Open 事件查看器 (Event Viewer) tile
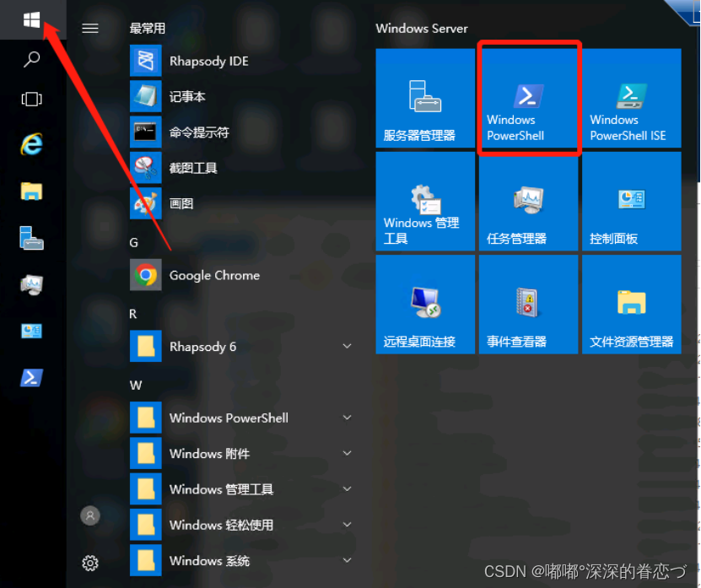This screenshot has height=588, width=701. click(x=528, y=304)
